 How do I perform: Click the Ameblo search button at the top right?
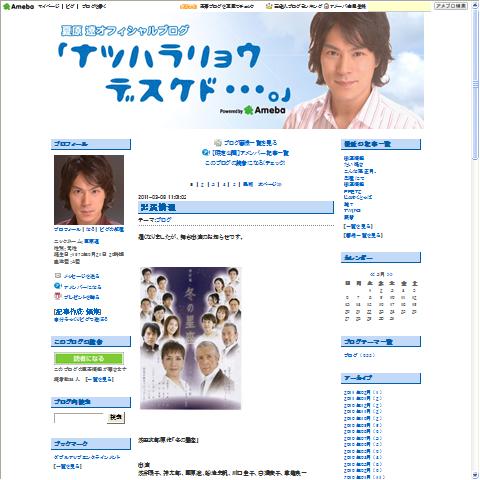tap(451, 6)
